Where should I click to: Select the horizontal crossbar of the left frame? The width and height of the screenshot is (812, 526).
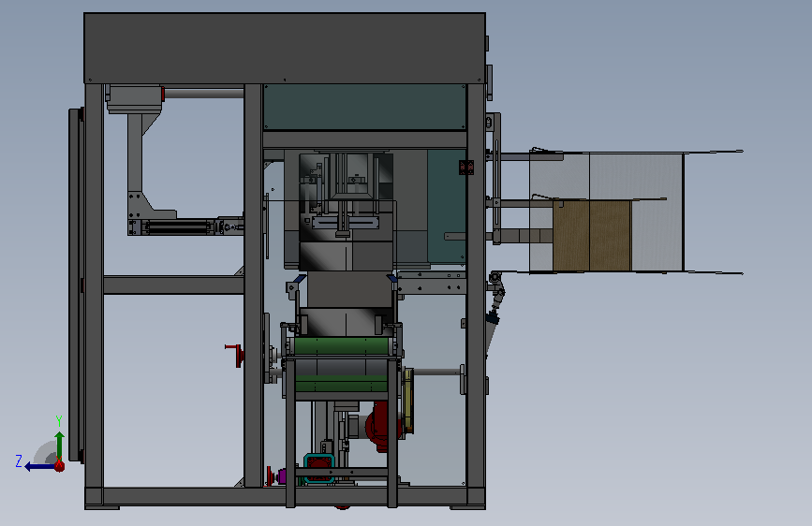(173, 285)
